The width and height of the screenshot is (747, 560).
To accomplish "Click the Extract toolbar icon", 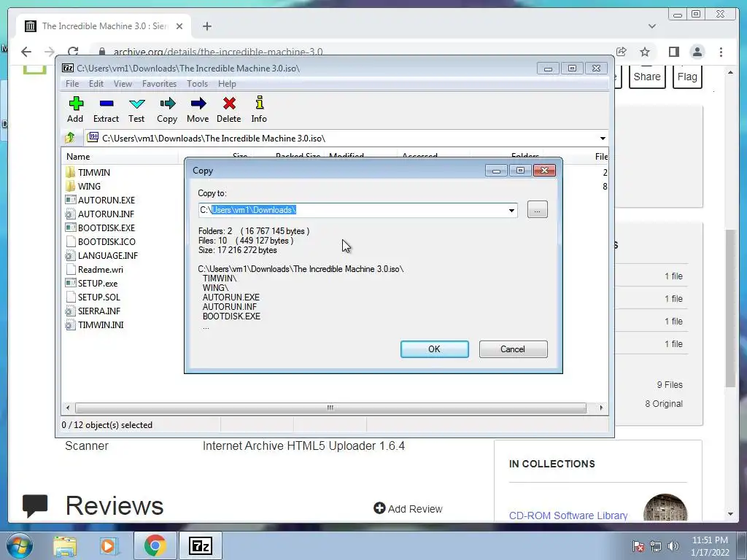I will pyautogui.click(x=106, y=109).
